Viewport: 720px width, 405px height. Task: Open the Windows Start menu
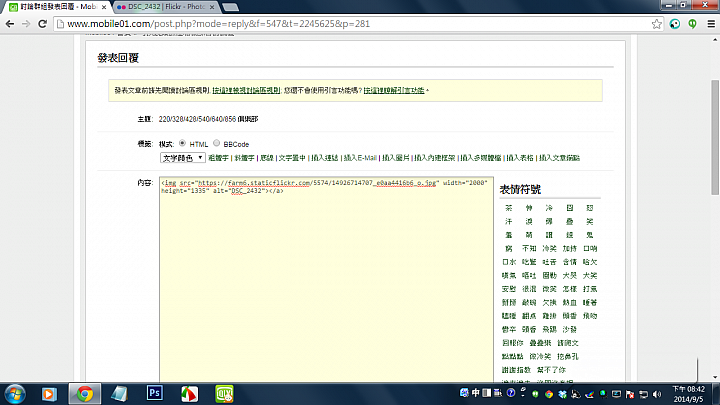(15, 394)
